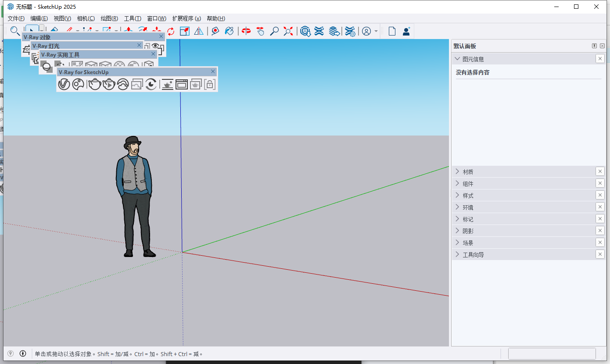Click the measurement input field at bottom right
This screenshot has width=610, height=364.
click(x=552, y=353)
